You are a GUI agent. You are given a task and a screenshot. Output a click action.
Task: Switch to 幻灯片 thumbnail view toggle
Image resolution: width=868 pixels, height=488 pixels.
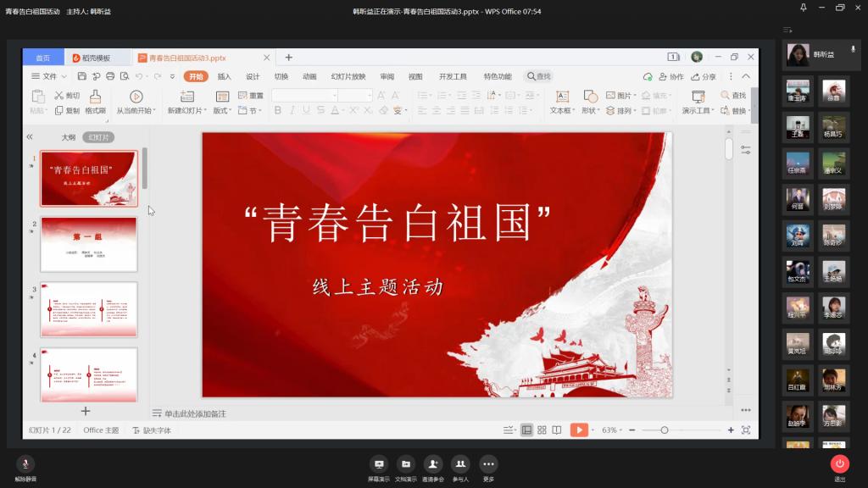point(97,137)
